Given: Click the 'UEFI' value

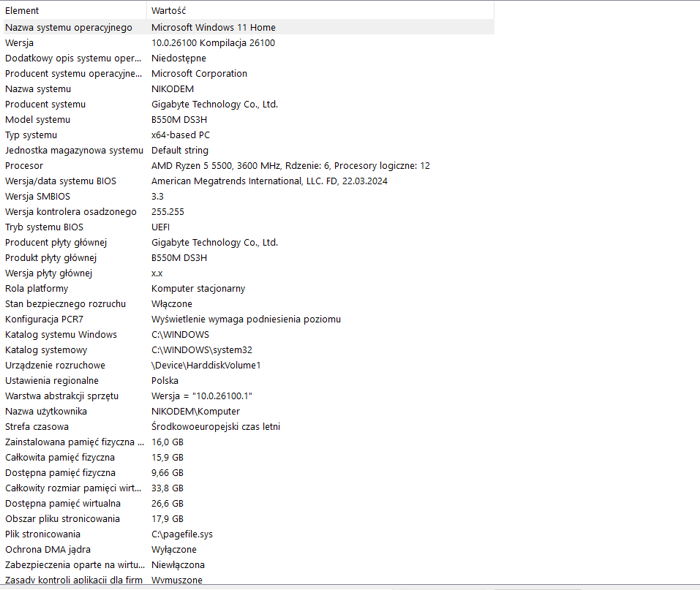Looking at the screenshot, I should (161, 227).
